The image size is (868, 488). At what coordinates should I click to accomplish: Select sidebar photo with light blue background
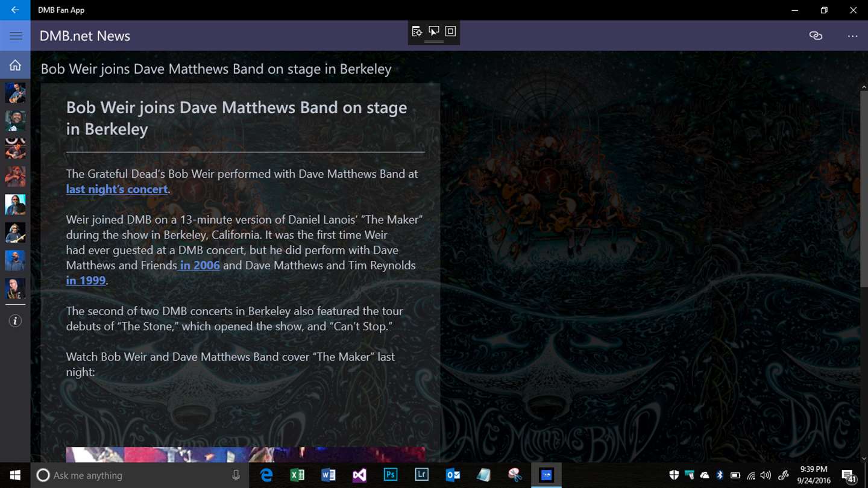(15, 205)
